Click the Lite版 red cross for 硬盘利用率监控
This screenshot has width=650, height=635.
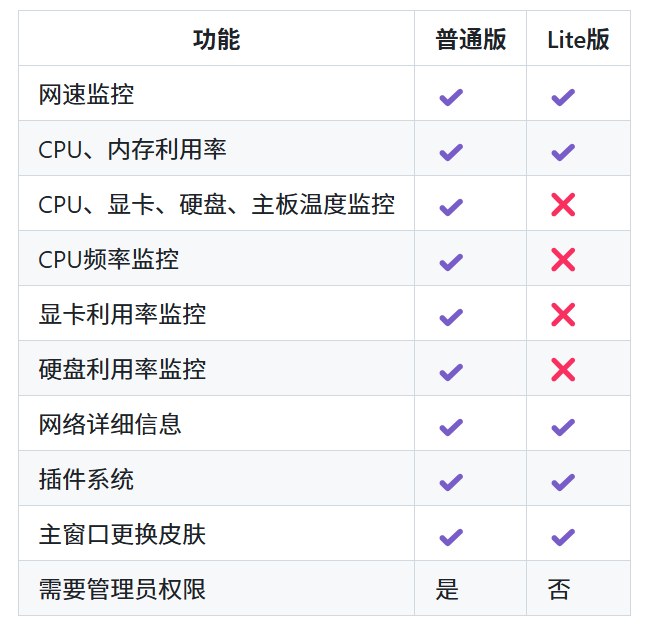pos(563,371)
